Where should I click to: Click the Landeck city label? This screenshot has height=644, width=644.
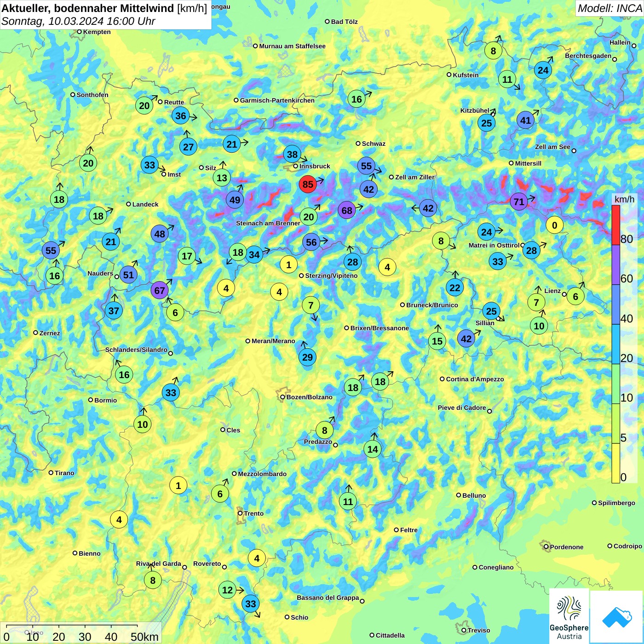[145, 204]
